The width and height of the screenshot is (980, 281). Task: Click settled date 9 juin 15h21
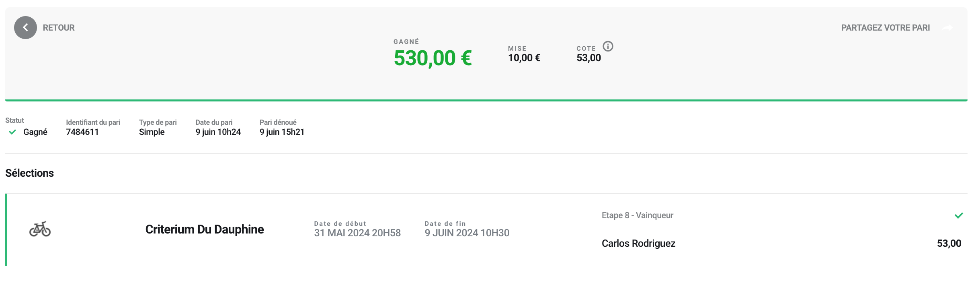point(282,132)
